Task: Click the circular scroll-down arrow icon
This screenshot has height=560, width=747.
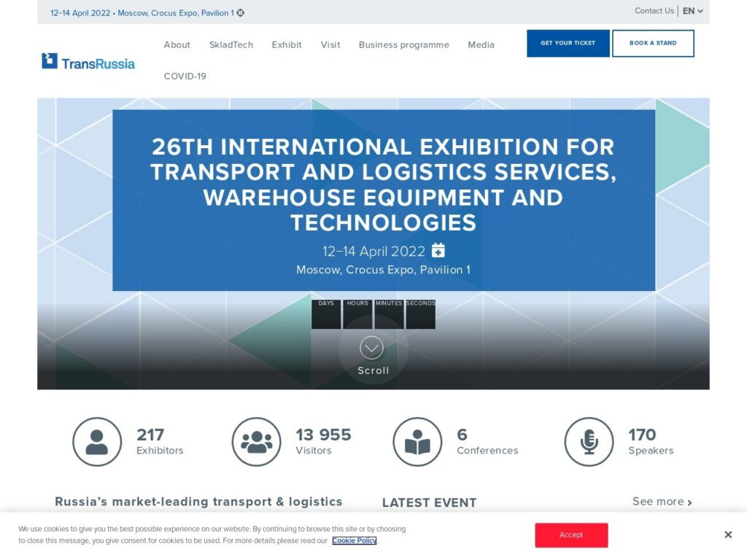Action: pyautogui.click(x=371, y=348)
